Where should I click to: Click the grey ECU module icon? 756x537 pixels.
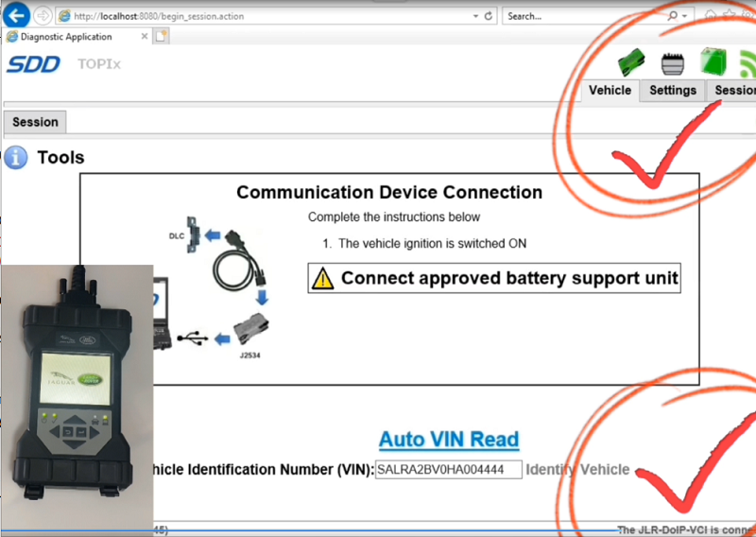pyautogui.click(x=673, y=63)
